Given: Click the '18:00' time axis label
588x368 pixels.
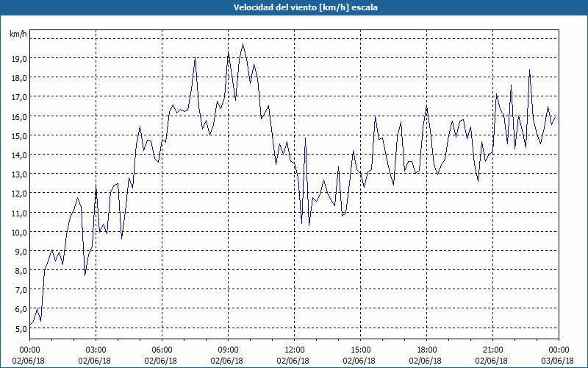Looking at the screenshot, I should point(426,350).
